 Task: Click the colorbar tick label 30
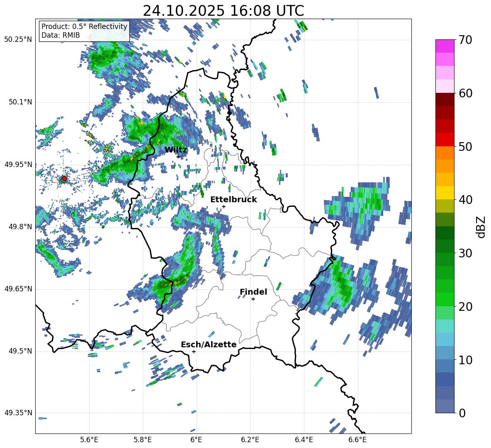(465, 253)
